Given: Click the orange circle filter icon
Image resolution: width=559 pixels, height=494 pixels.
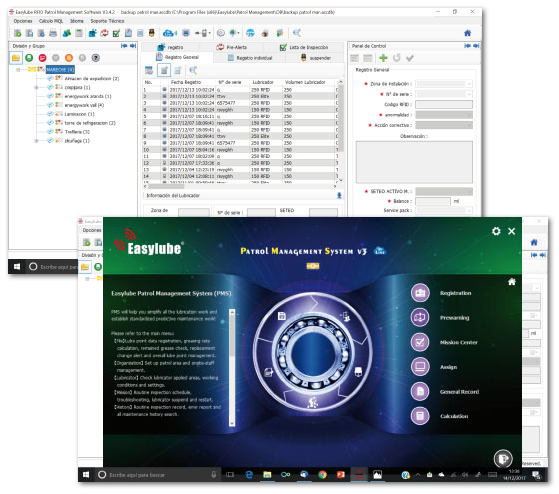Looking at the screenshot, I should [x=69, y=58].
